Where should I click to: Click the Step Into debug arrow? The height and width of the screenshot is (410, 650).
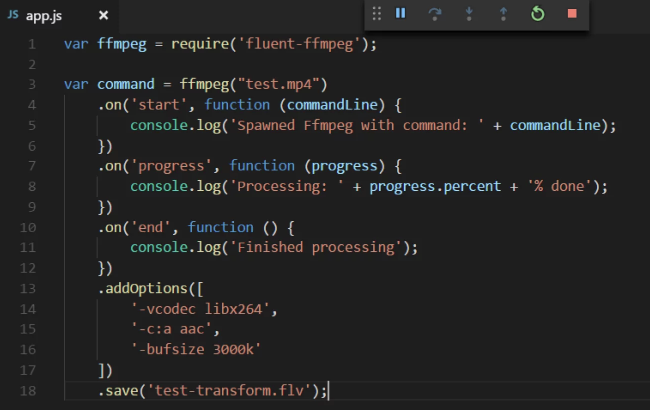point(469,14)
